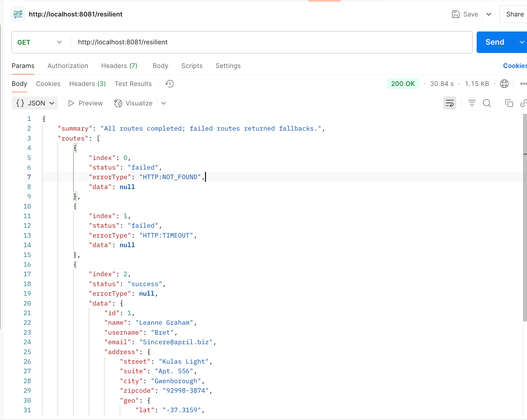
Task: Open the response Cookies tab
Action: point(48,84)
